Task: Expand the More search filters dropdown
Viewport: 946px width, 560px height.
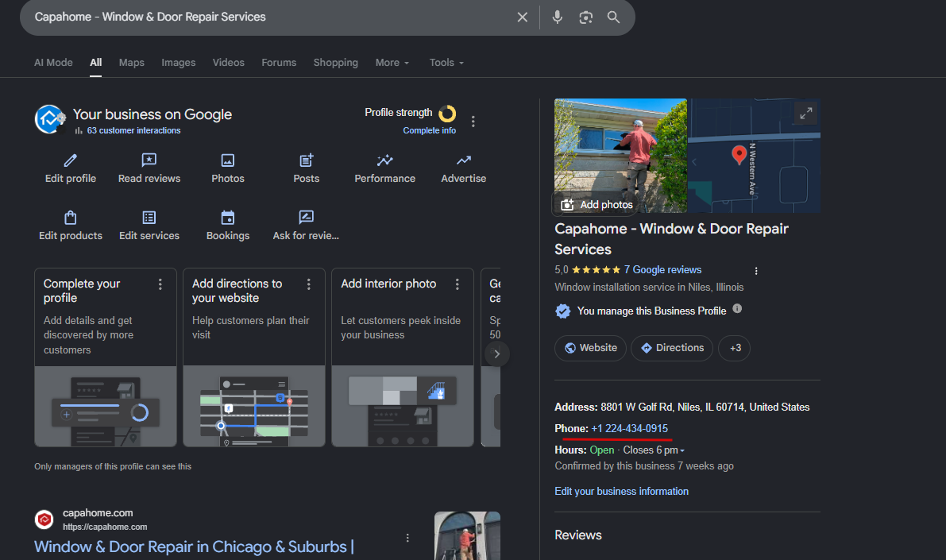Action: click(x=392, y=63)
